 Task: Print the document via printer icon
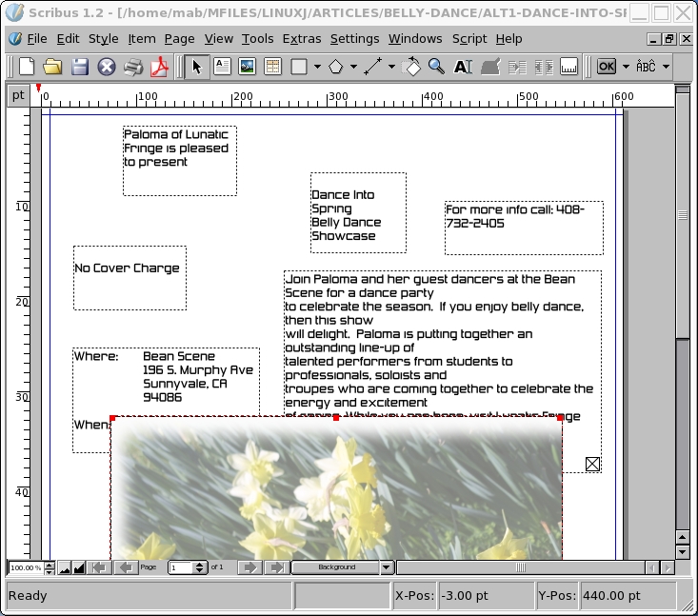[133, 67]
